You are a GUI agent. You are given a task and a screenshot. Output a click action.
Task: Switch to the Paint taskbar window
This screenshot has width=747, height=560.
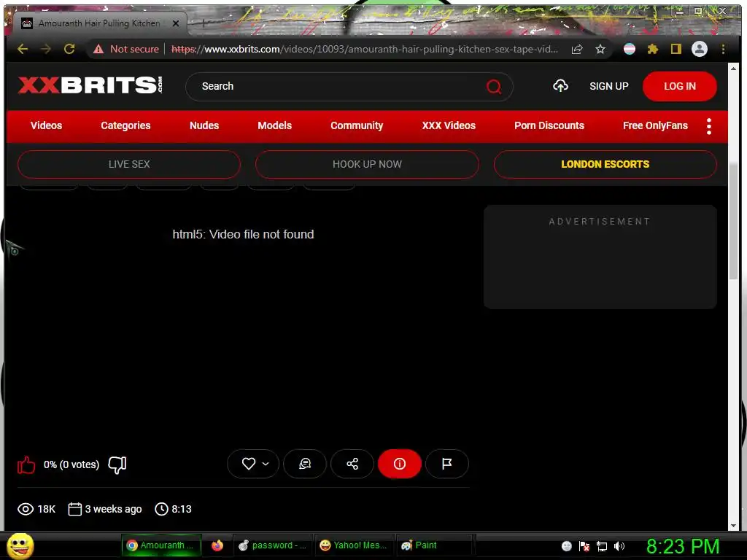pyautogui.click(x=435, y=545)
